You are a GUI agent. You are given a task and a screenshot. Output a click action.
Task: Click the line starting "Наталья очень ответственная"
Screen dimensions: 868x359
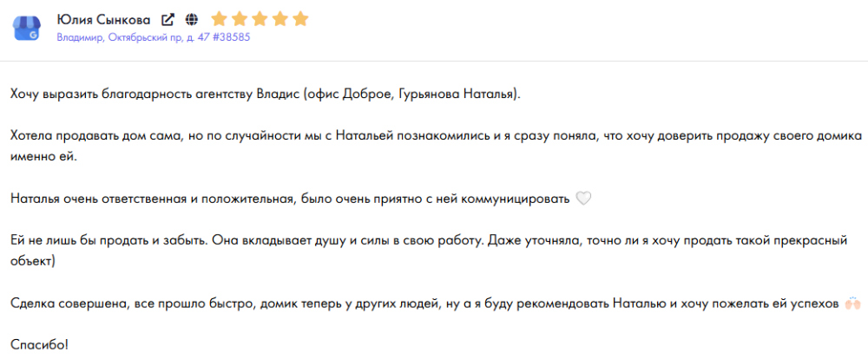[x=290, y=199]
